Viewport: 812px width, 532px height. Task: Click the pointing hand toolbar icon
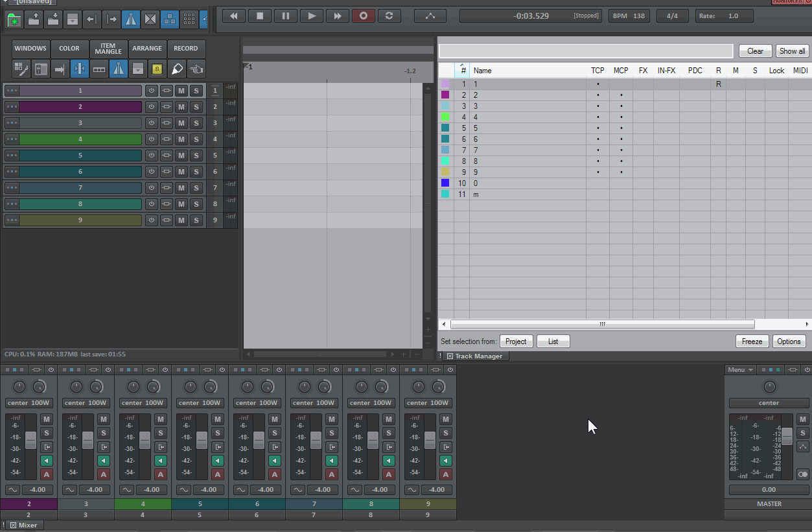coord(196,68)
